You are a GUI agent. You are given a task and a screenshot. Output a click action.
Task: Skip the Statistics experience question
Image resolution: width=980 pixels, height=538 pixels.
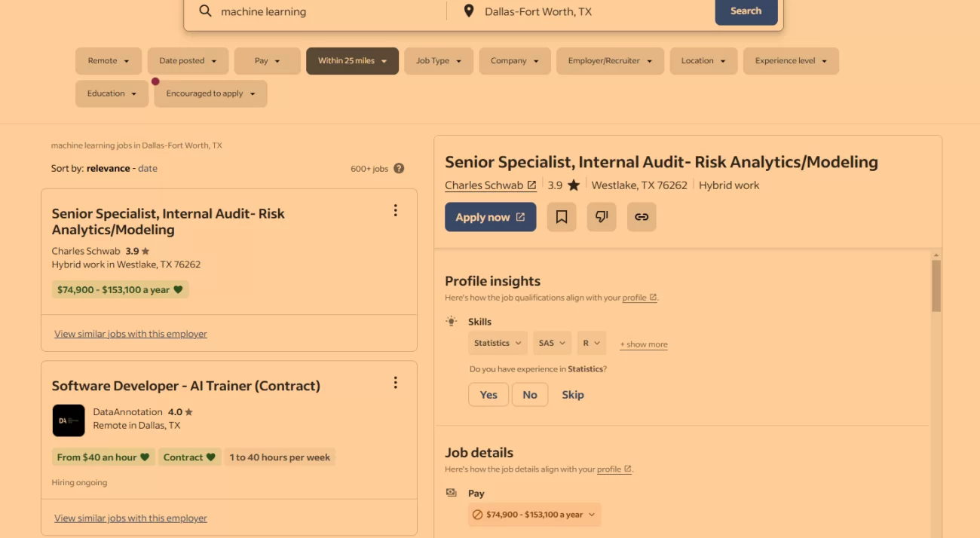[x=573, y=395]
